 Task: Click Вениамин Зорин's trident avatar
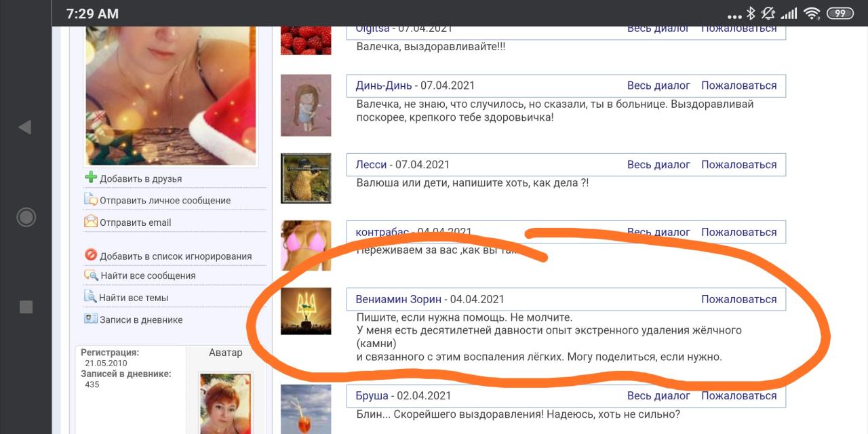[x=306, y=311]
